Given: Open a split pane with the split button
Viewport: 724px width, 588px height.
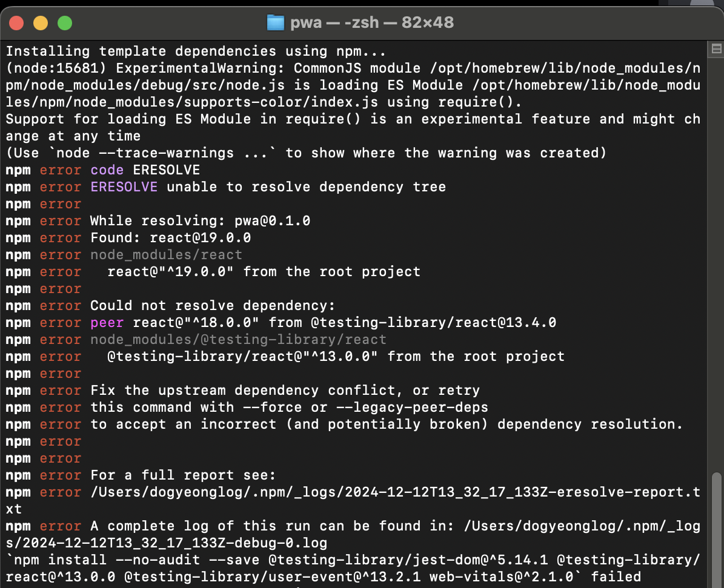Looking at the screenshot, I should click(716, 48).
